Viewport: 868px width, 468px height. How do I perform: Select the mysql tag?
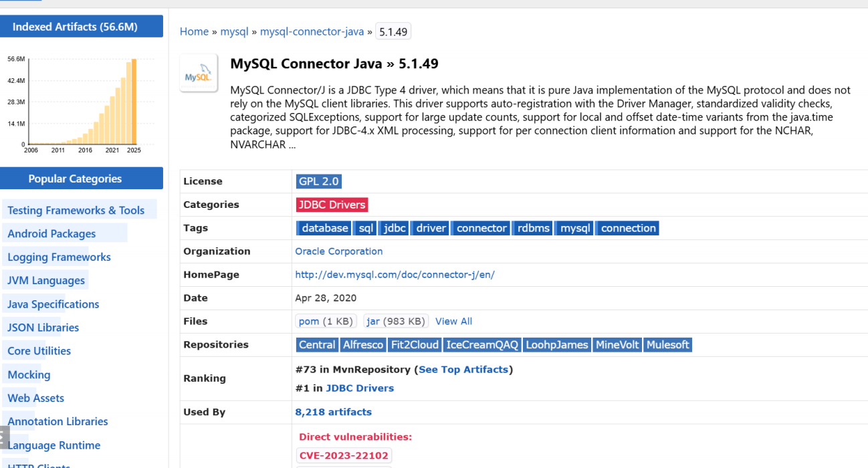coord(575,228)
